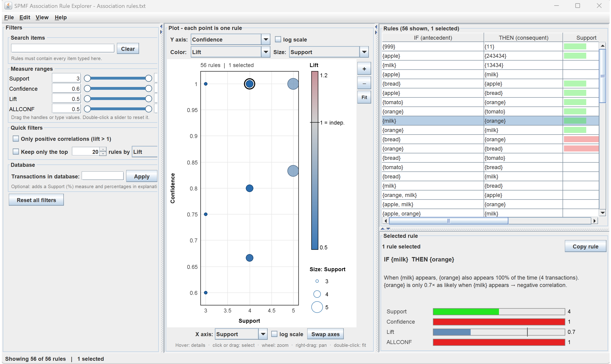Click the Clear search button
The height and width of the screenshot is (364, 611).
[x=128, y=48]
